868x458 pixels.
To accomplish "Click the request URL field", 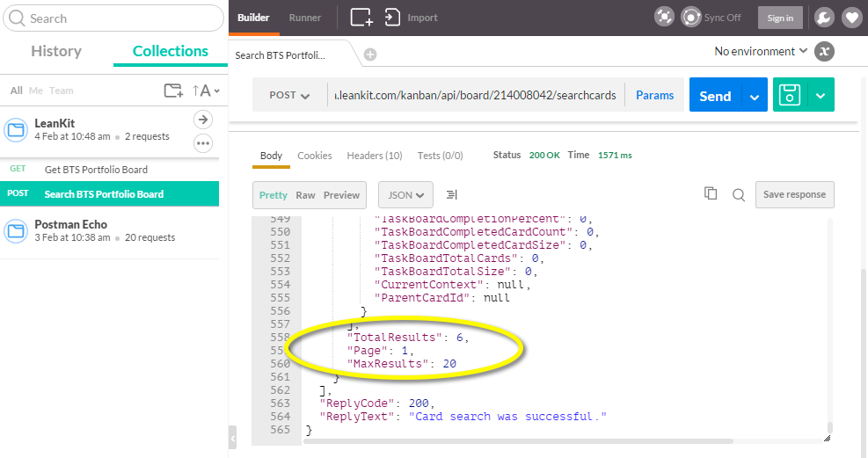I will 476,95.
